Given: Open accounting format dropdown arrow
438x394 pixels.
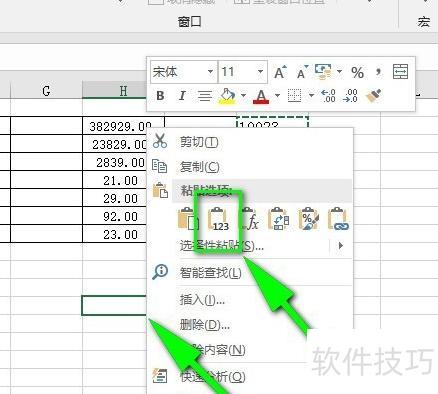Looking at the screenshot, I should click(339, 72).
